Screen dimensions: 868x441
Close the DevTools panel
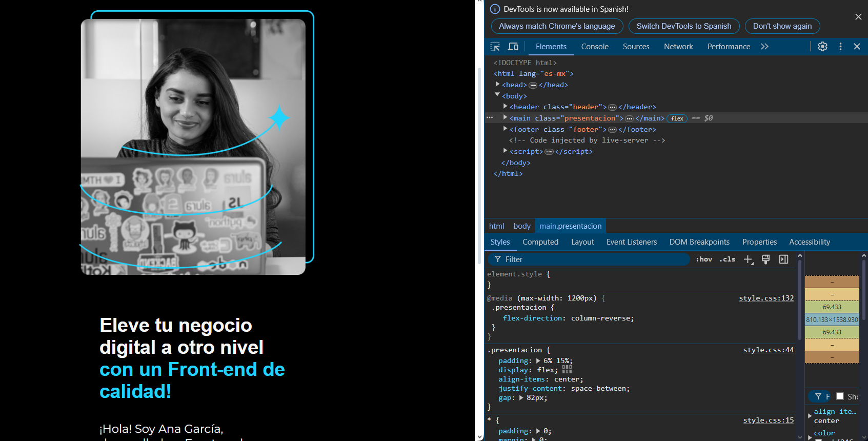click(x=857, y=47)
